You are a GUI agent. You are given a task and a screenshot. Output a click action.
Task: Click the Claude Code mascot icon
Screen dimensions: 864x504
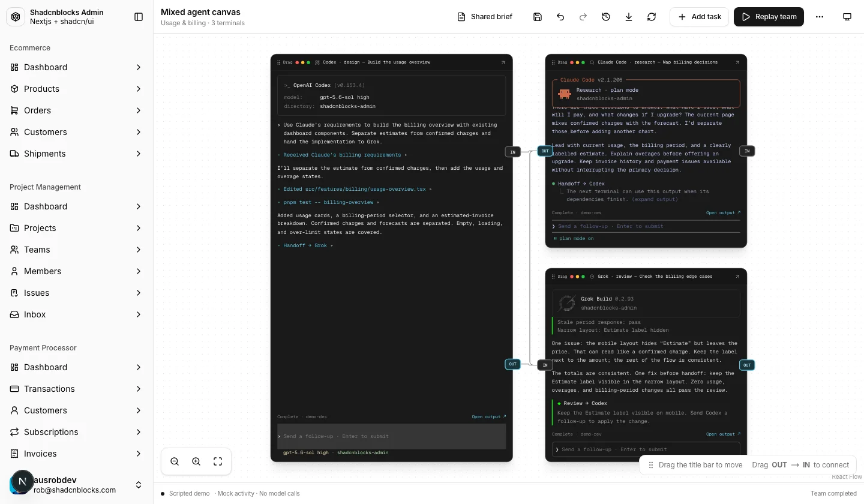(564, 94)
